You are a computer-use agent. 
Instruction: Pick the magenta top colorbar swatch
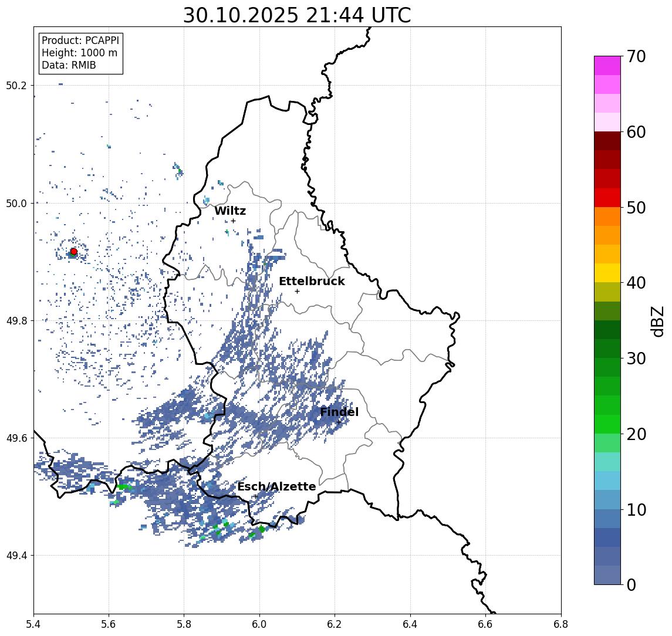pyautogui.click(x=607, y=66)
